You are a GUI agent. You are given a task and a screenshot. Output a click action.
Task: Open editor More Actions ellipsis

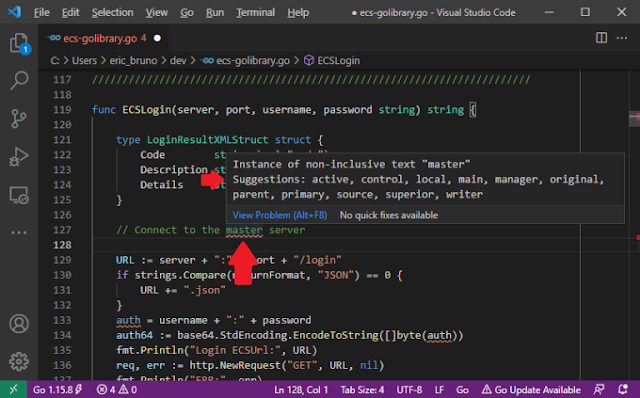(622, 38)
